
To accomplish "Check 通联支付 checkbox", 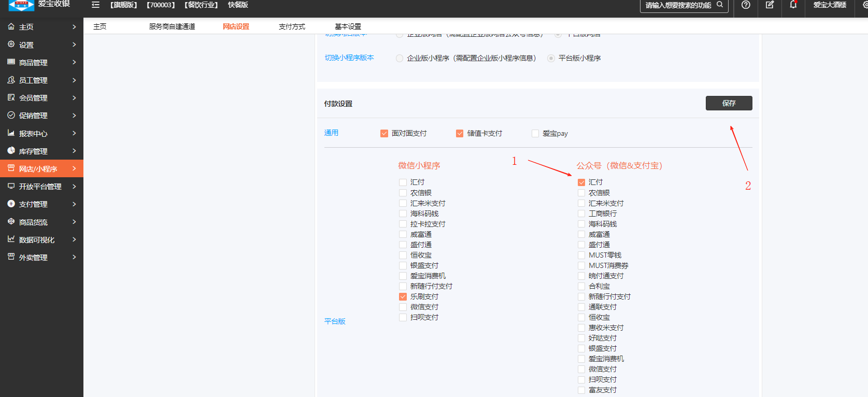I will 581,307.
